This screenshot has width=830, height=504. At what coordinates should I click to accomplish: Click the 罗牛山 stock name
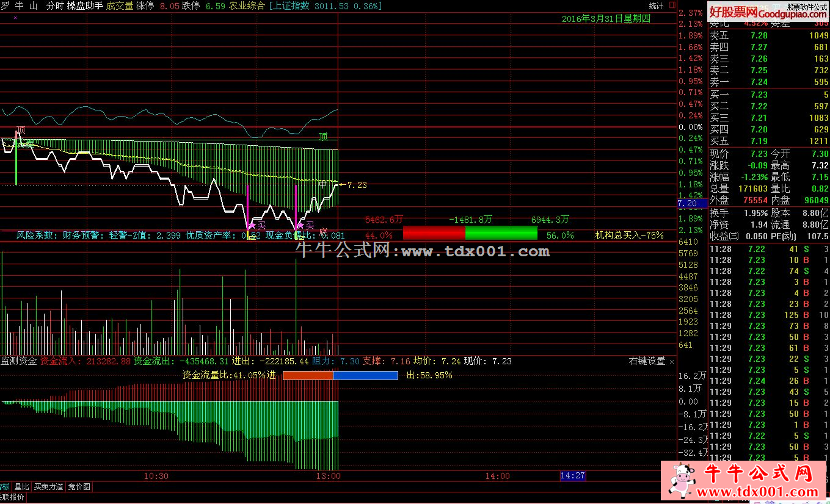(x=20, y=5)
